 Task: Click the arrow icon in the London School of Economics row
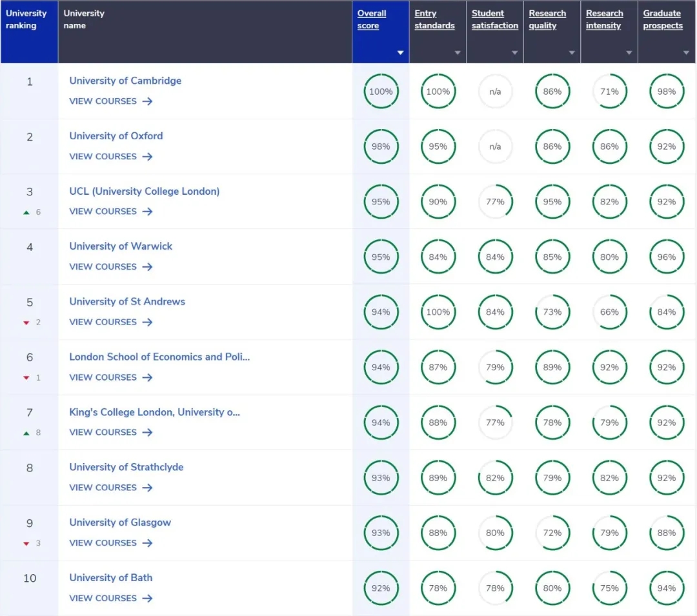pos(147,377)
